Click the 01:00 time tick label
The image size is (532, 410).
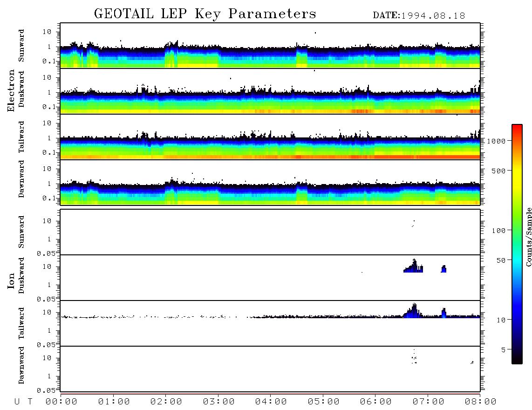(x=114, y=402)
